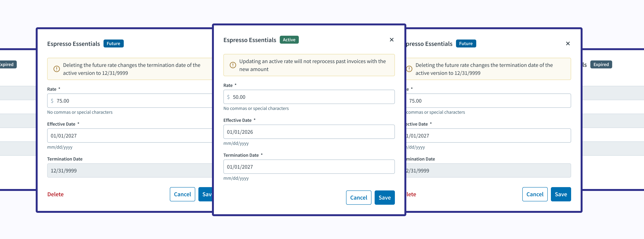Image resolution: width=644 pixels, height=239 pixels.
Task: Click Termination Date field with 01/01/2027
Action: click(309, 167)
